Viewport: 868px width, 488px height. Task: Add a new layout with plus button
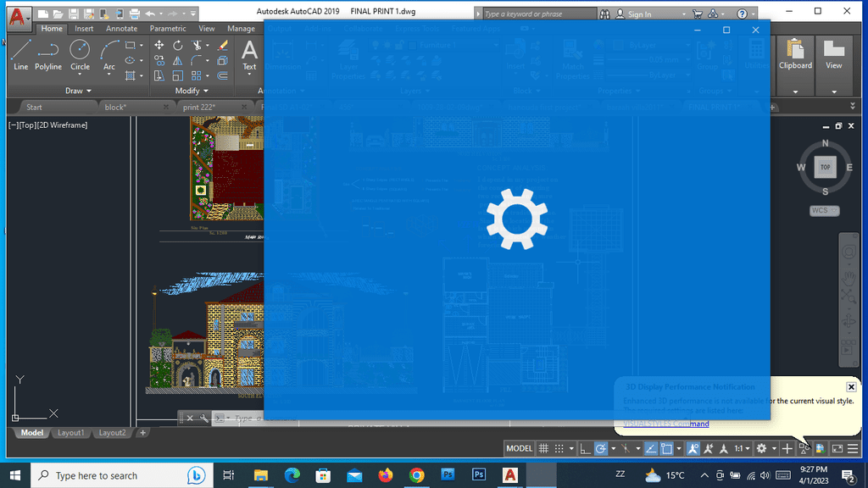click(x=142, y=433)
